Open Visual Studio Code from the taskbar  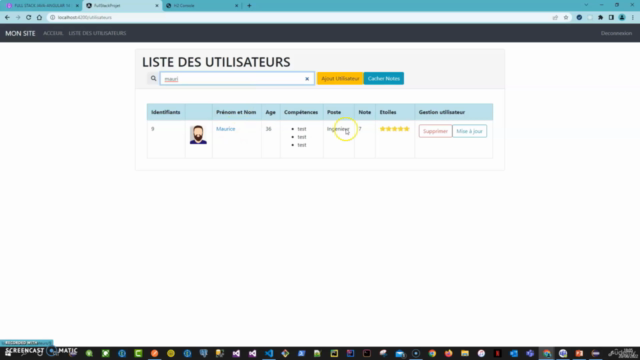pos(269,353)
